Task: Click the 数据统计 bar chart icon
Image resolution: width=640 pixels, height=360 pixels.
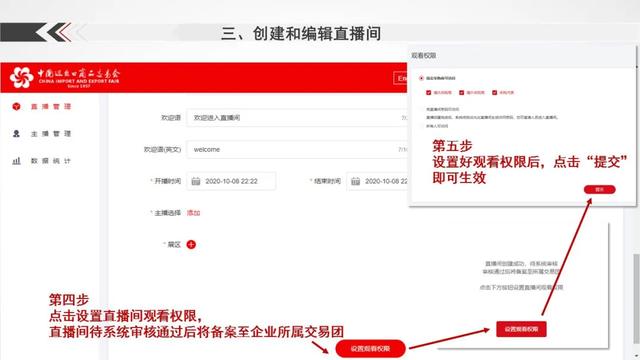Action: [16, 161]
